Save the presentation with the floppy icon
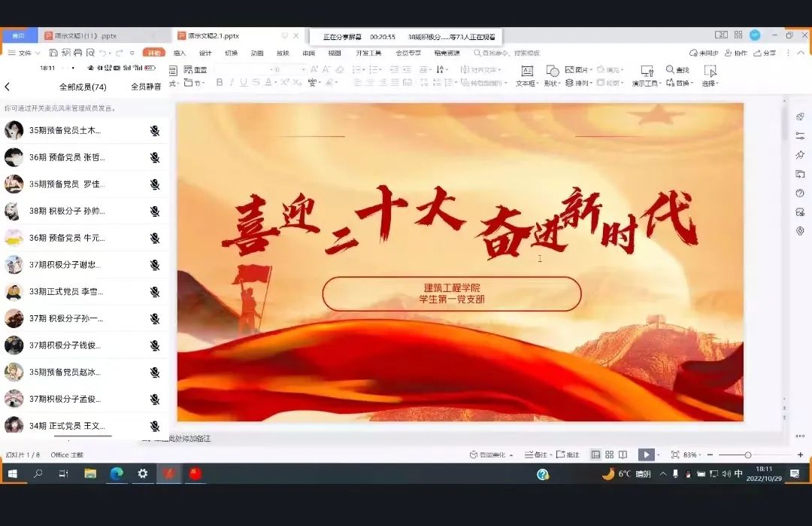This screenshot has height=526, width=812. 53,53
